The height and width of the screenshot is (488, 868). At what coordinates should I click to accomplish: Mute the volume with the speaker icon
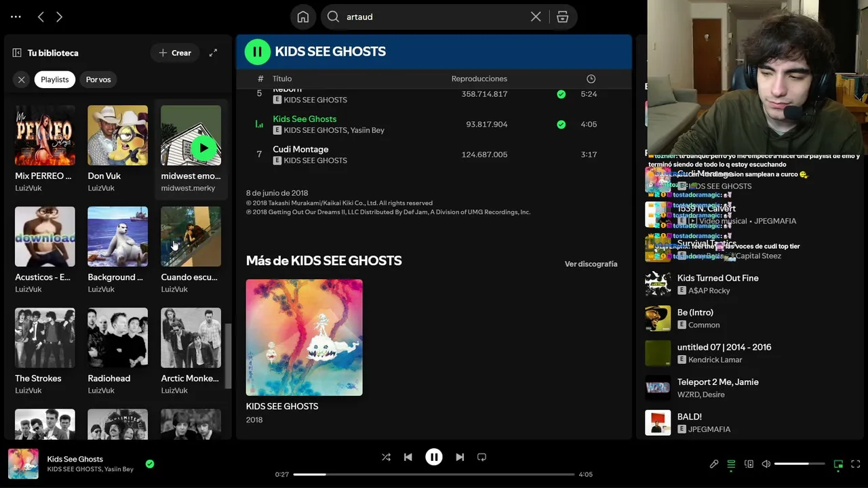[x=766, y=464]
